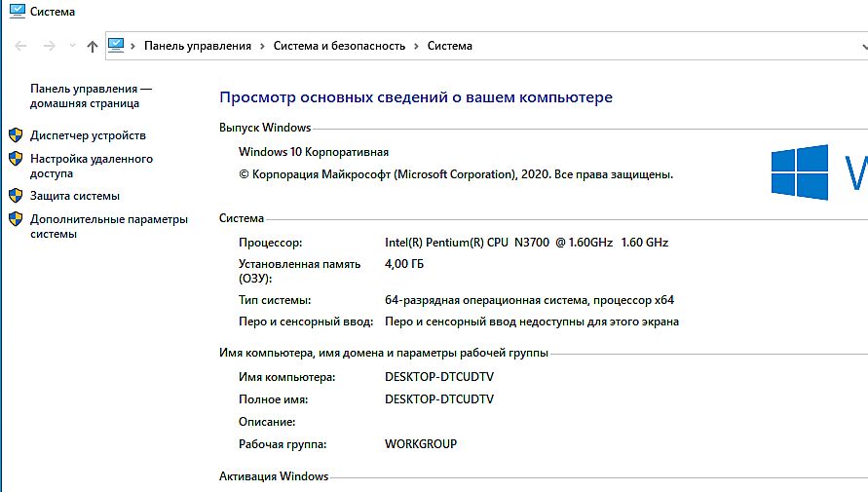Open the recent locations dropdown arrow
This screenshot has width=868, height=492.
pyautogui.click(x=71, y=46)
